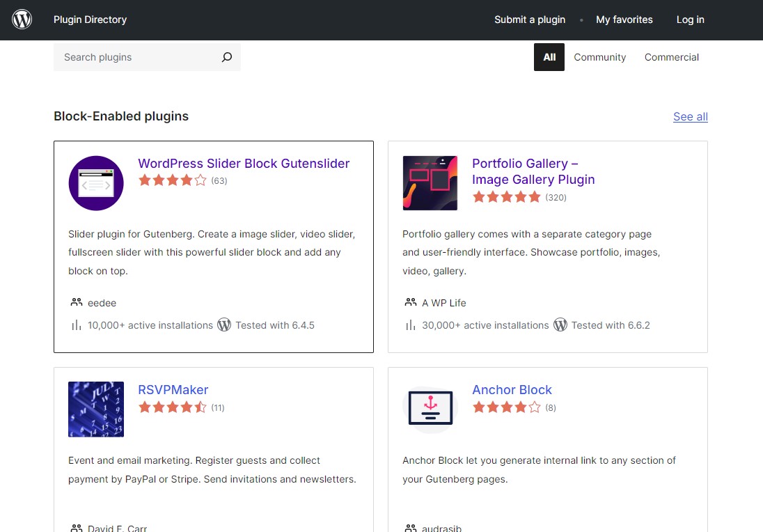The height and width of the screenshot is (532, 763).
Task: Click the (320) review count
Action: 556,198
